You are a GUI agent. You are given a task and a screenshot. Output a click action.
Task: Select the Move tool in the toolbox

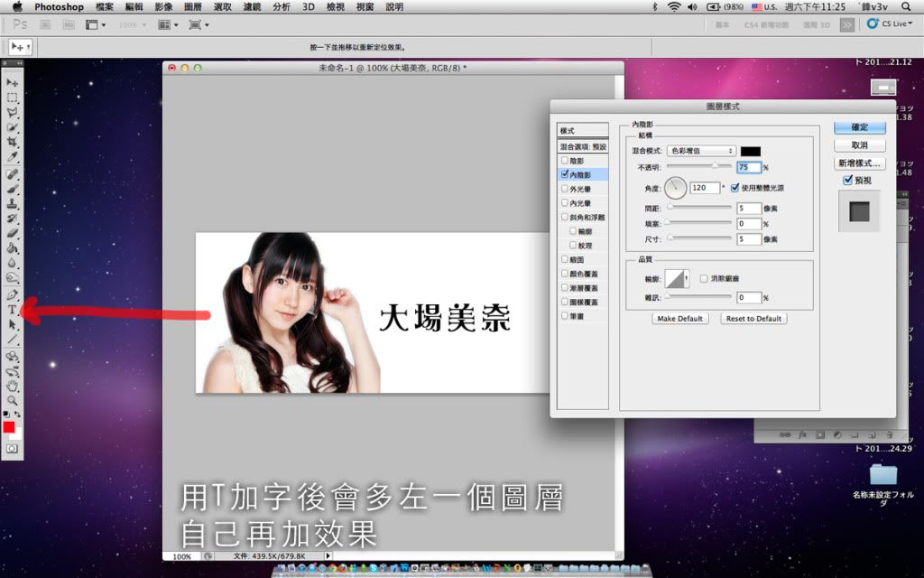click(13, 82)
